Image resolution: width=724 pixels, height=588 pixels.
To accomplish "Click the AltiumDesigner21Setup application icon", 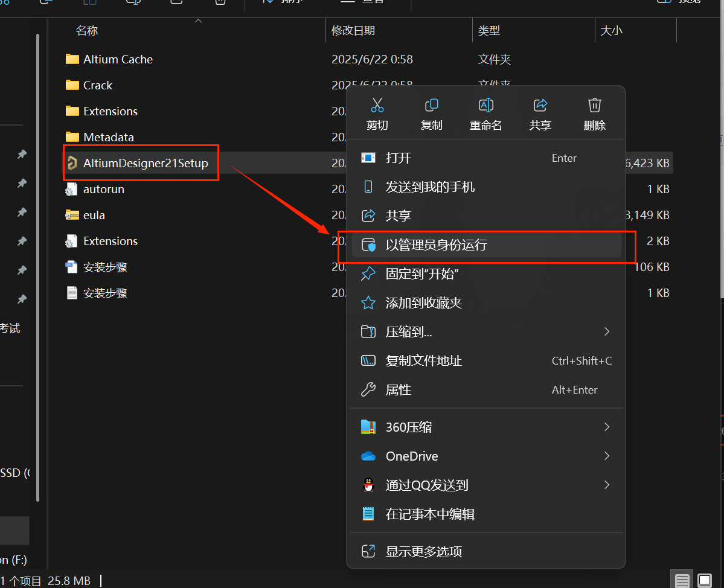I will point(72,163).
